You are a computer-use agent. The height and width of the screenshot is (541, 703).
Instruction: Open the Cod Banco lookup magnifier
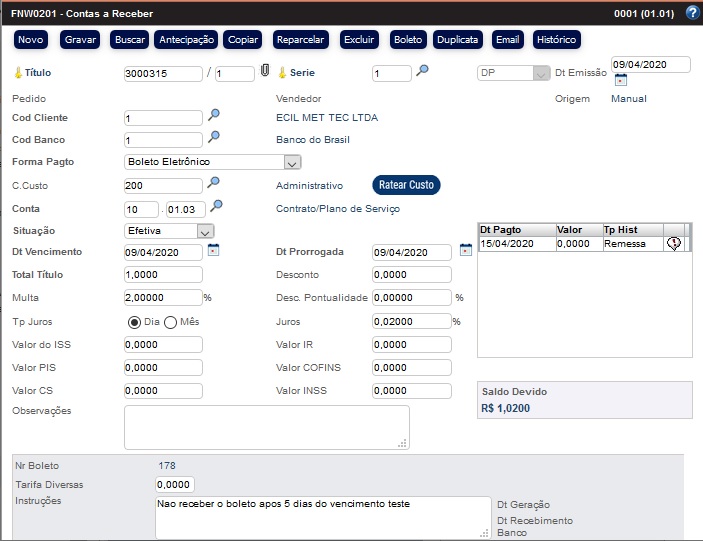pyautogui.click(x=213, y=138)
